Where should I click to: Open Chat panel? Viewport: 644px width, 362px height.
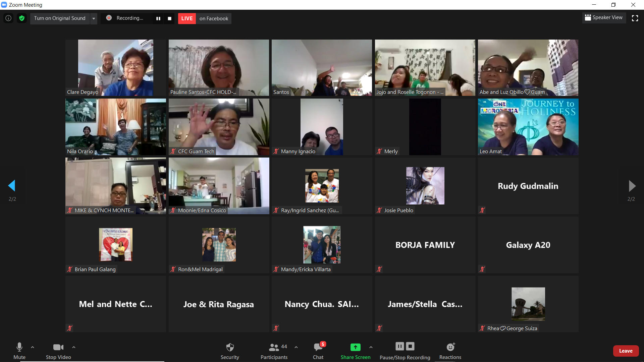318,351
